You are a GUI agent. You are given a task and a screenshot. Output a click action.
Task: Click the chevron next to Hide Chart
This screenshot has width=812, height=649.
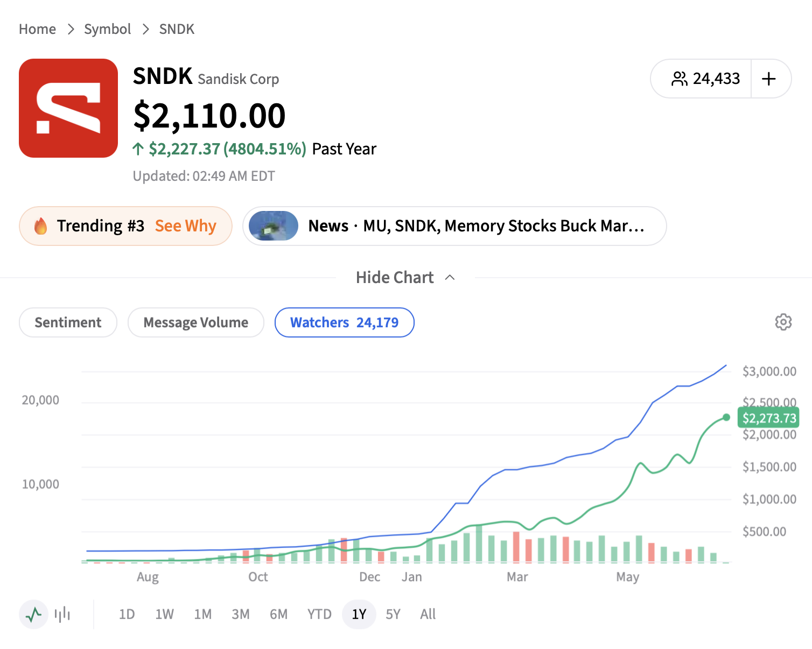450,277
